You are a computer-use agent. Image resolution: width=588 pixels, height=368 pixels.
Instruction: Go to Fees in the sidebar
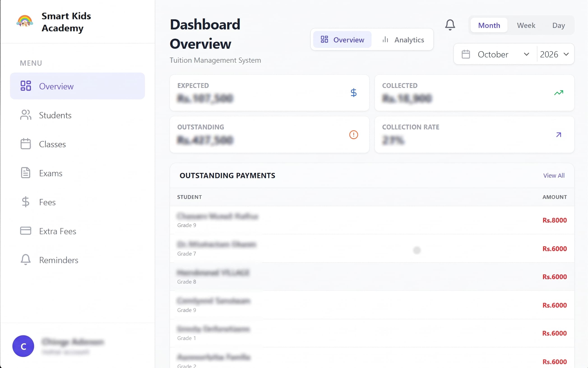(x=77, y=202)
